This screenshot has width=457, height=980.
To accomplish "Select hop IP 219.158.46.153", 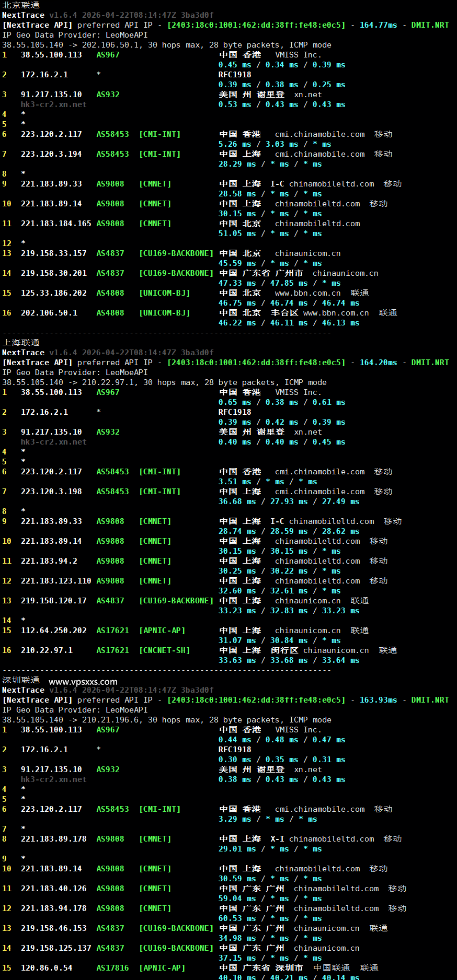I will [x=54, y=928].
